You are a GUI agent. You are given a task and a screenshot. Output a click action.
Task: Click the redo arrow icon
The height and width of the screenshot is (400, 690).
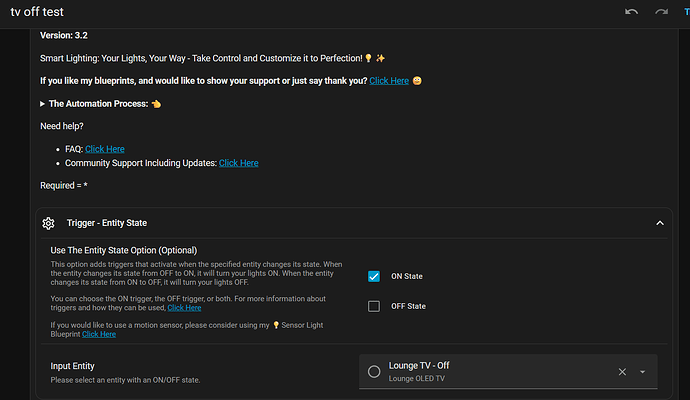point(661,11)
